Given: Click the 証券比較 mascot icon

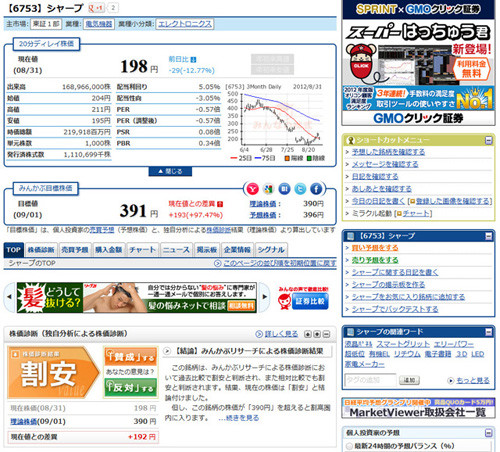Looking at the screenshot, I should (284, 302).
